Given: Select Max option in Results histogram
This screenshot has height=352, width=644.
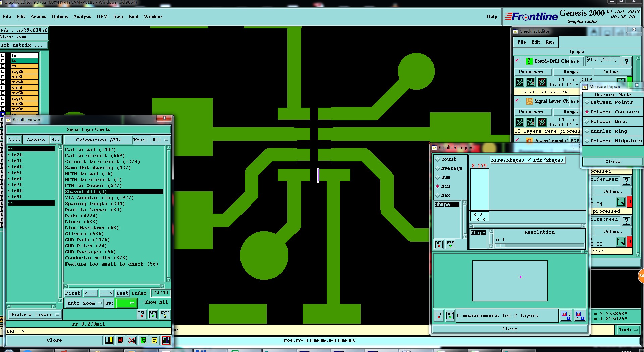Looking at the screenshot, I should (x=443, y=195).
